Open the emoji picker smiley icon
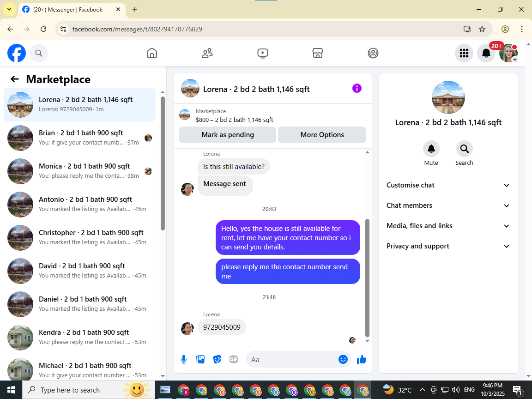The width and height of the screenshot is (532, 399). coord(343,359)
